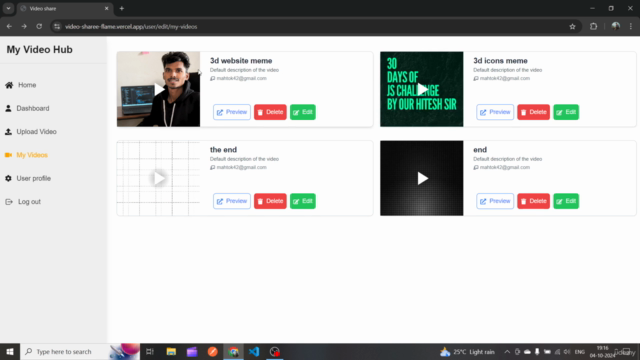This screenshot has width=640, height=360.
Task: View site information icon in address bar
Action: coord(57,27)
